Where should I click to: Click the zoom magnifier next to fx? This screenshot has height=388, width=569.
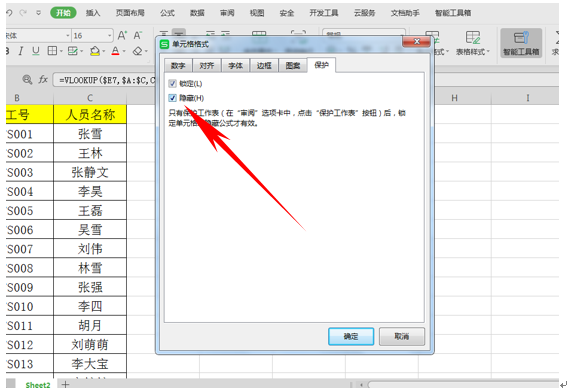coord(27,79)
